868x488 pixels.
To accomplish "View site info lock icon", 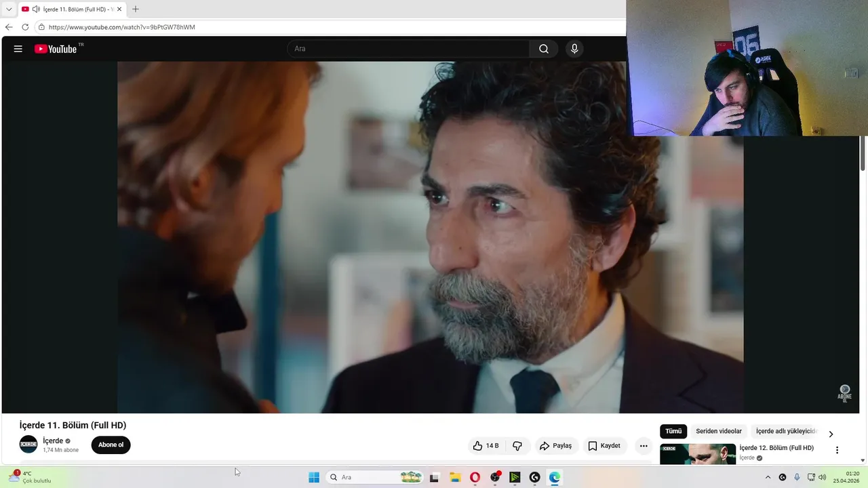I will [41, 27].
